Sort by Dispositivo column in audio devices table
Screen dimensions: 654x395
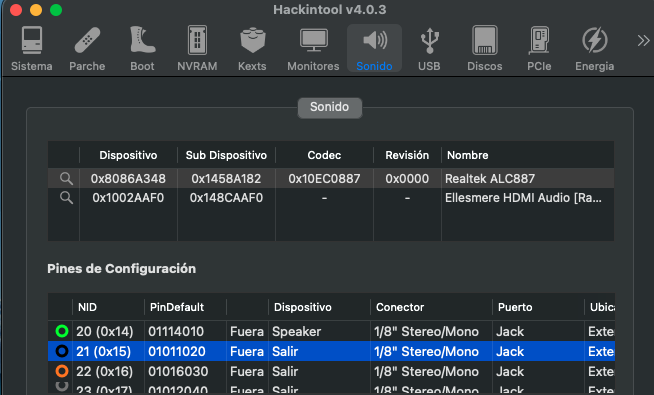click(x=128, y=155)
